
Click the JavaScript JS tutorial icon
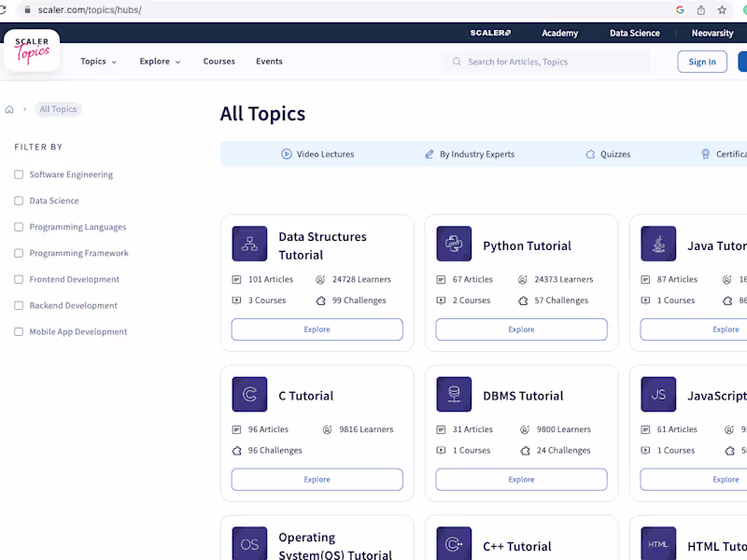tap(658, 394)
